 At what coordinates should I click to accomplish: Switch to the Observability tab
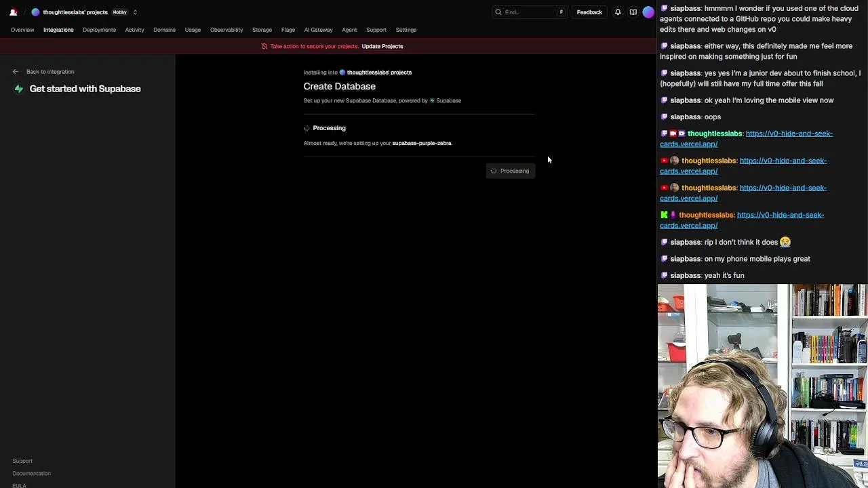(226, 30)
